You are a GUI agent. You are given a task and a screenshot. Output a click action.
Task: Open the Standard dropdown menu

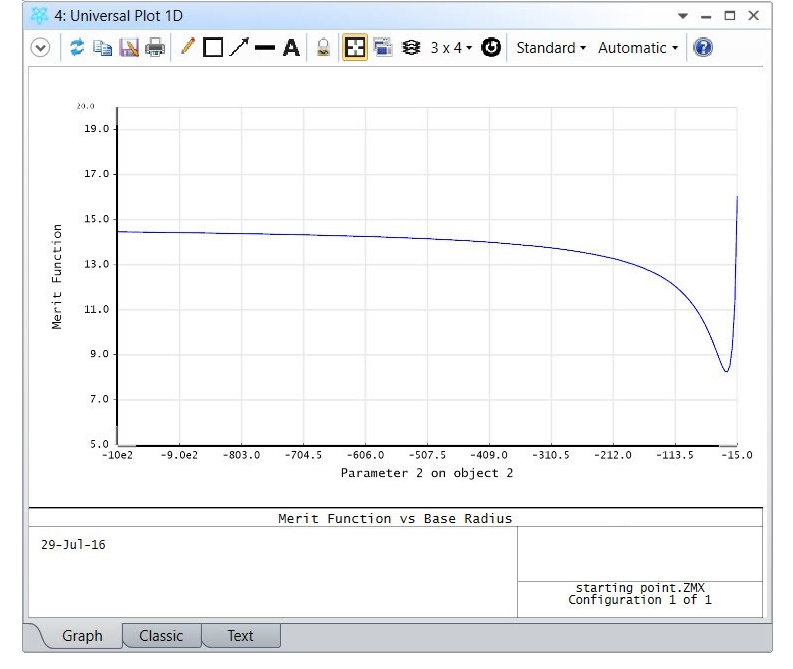tap(551, 48)
